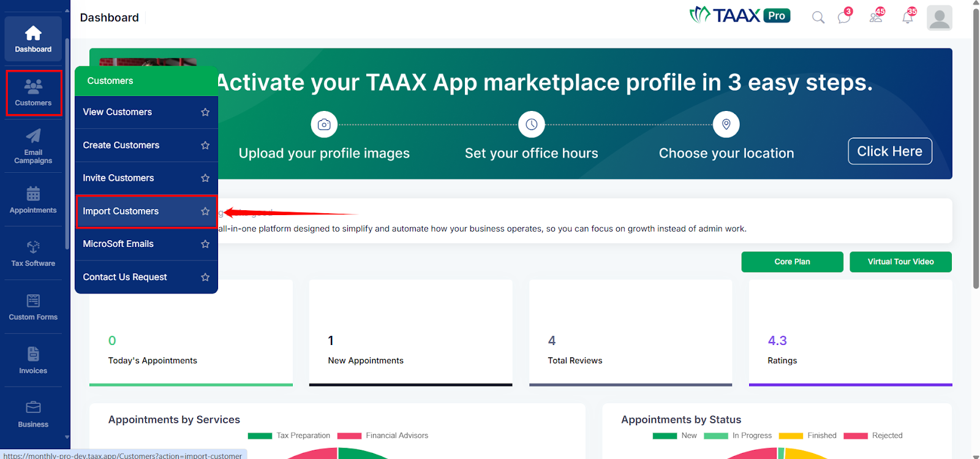Open Today's Appointments card
The width and height of the screenshot is (980, 459).
(191, 333)
